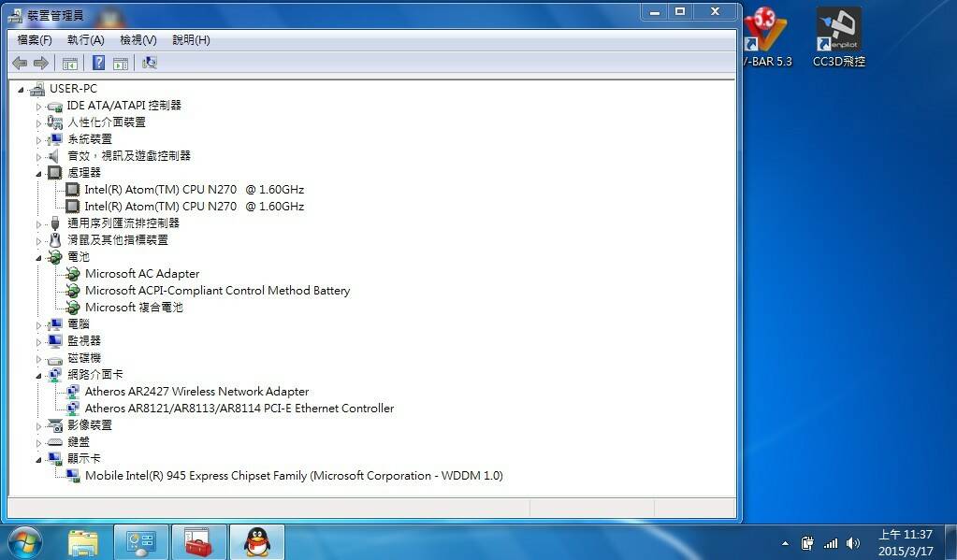Image resolution: width=957 pixels, height=560 pixels.
Task: Click the 顯示卡 display adapter icon
Action: point(55,458)
